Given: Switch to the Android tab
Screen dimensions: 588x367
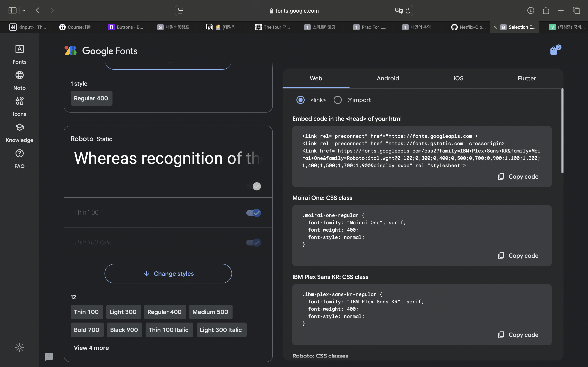Looking at the screenshot, I should [x=388, y=78].
